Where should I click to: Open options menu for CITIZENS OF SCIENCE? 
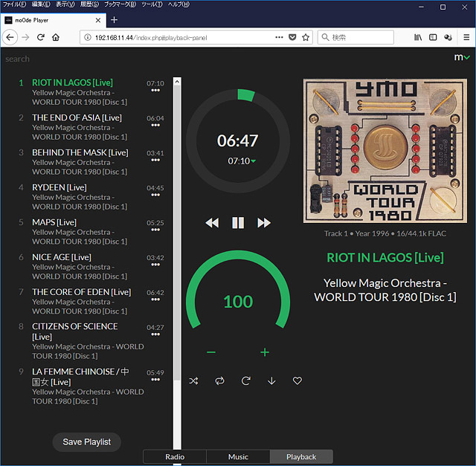pyautogui.click(x=155, y=334)
